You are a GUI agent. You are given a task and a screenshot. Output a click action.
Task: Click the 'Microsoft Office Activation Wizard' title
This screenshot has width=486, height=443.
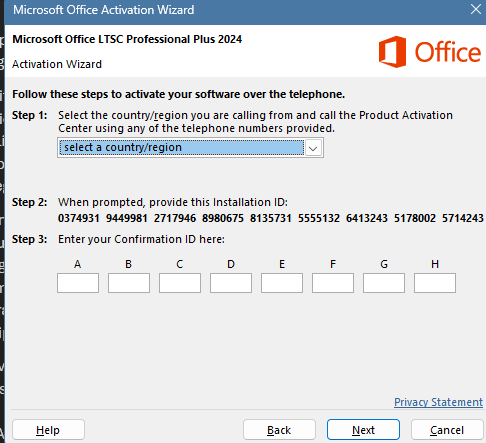pos(104,10)
